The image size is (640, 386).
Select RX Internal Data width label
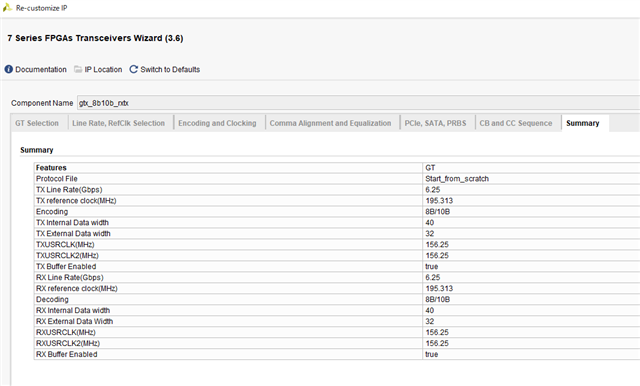pyautogui.click(x=73, y=311)
